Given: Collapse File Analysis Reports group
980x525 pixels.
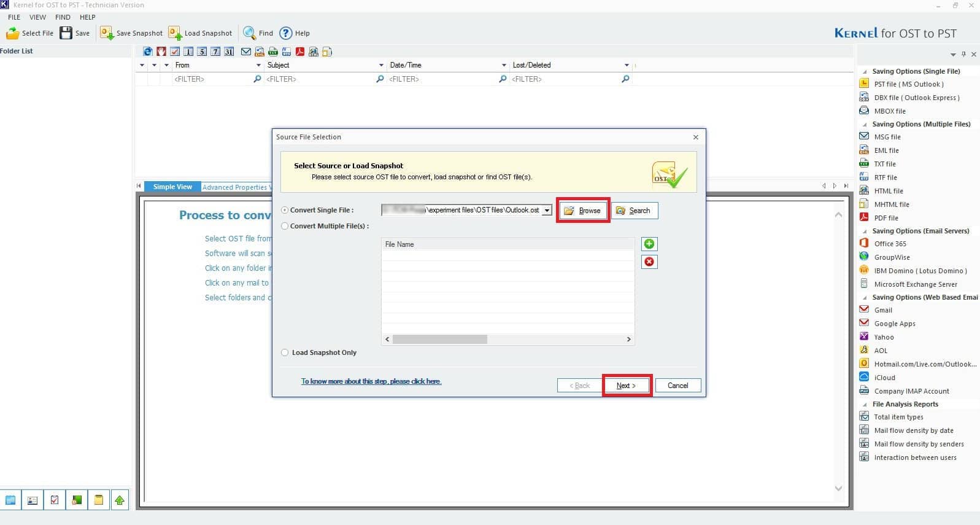Looking at the screenshot, I should [x=865, y=405].
